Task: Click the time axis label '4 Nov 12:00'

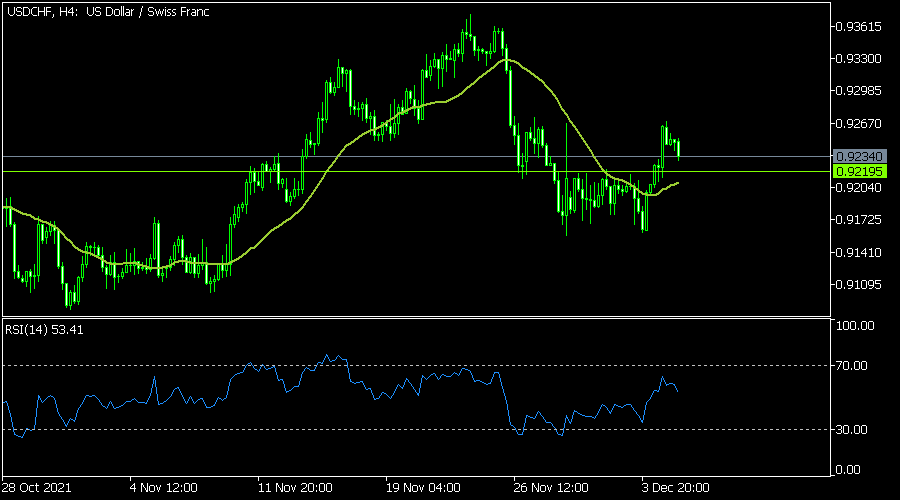Action: coord(164,488)
